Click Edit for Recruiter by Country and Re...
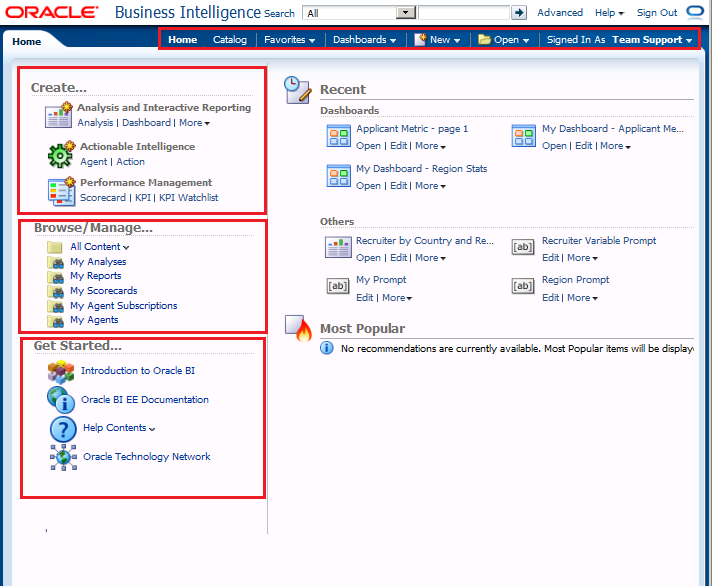This screenshot has height=586, width=712. click(399, 258)
